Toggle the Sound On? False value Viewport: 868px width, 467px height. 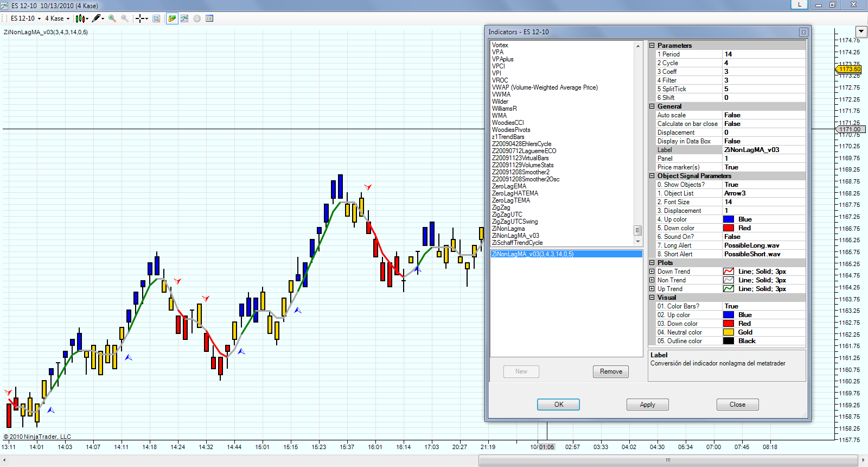[x=764, y=237]
